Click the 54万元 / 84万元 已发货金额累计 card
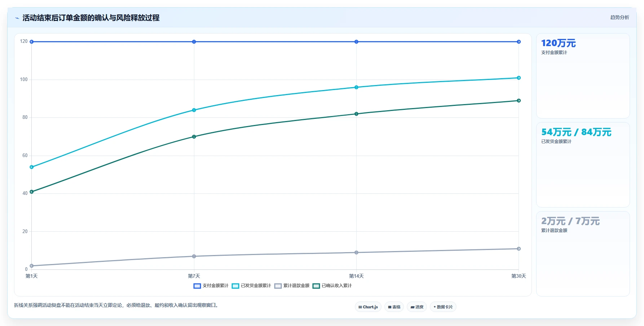 (x=583, y=165)
